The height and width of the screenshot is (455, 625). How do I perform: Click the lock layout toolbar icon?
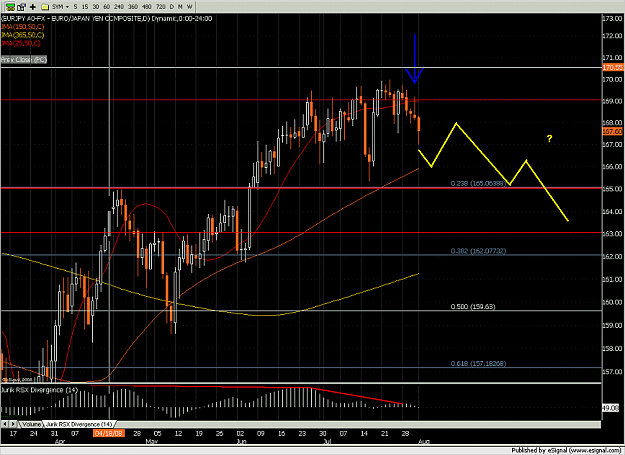(22, 6)
